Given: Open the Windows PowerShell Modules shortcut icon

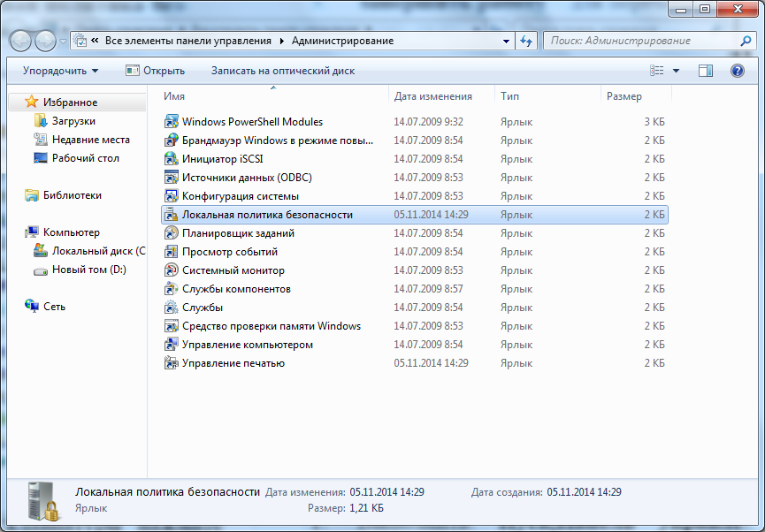Looking at the screenshot, I should click(171, 121).
